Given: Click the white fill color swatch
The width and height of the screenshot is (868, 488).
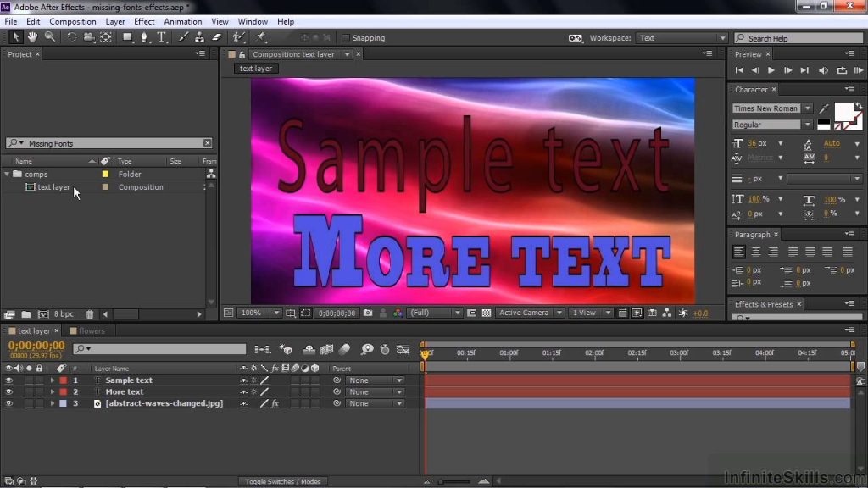Looking at the screenshot, I should tap(843, 111).
